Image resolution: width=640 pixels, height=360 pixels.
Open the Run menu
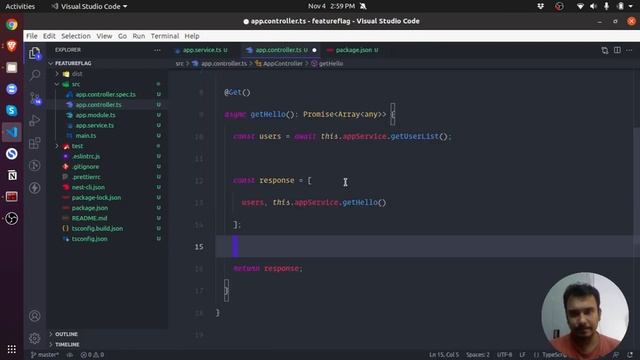tap(139, 36)
